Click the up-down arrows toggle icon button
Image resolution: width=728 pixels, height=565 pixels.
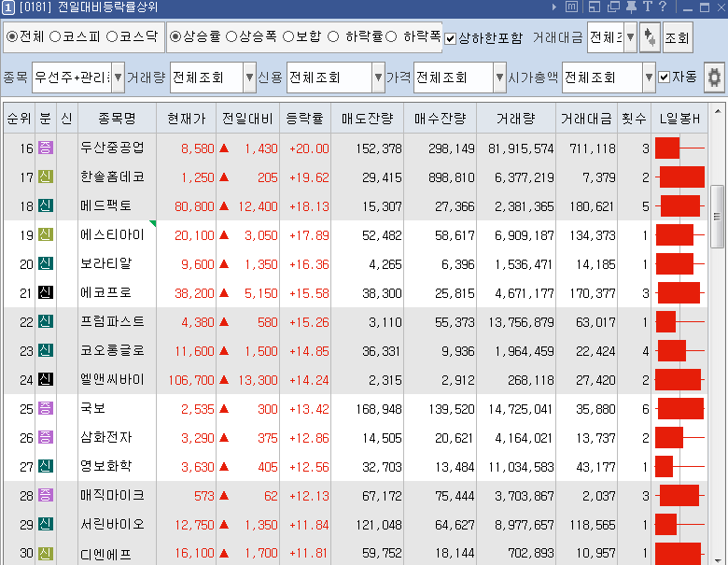[650, 37]
